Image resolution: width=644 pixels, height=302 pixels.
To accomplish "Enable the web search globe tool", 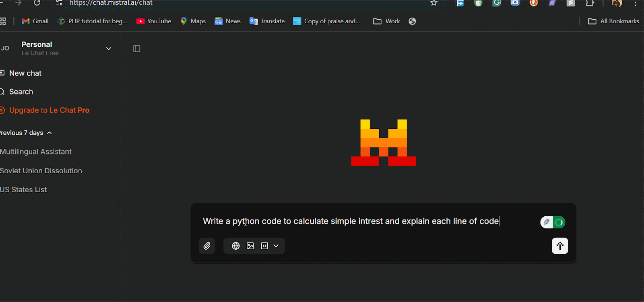I will click(236, 246).
